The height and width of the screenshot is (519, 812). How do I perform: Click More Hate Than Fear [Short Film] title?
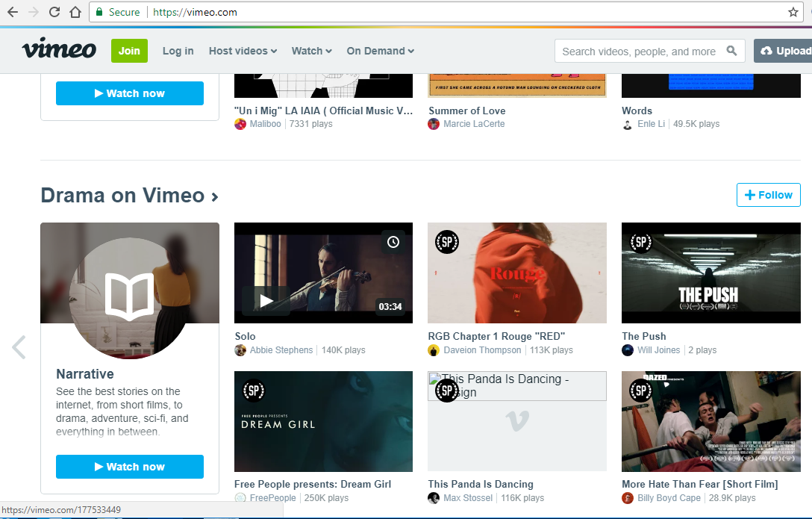click(x=699, y=485)
